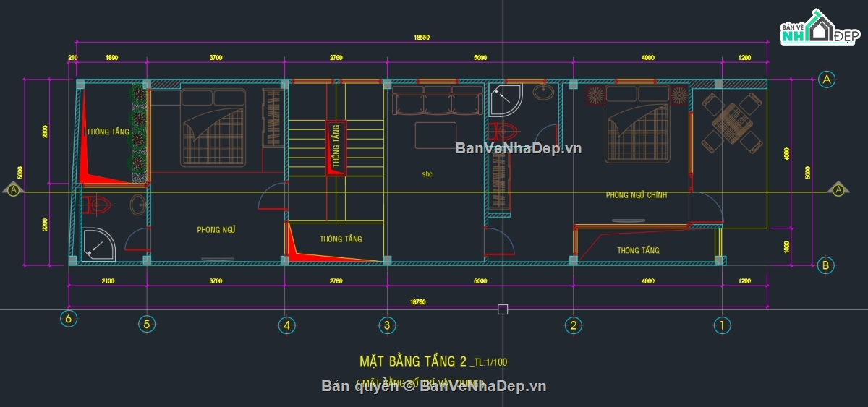Select the THÔNG TẦNG label beside the plant row
Image resolution: width=868 pixels, height=407 pixels.
[x=108, y=132]
